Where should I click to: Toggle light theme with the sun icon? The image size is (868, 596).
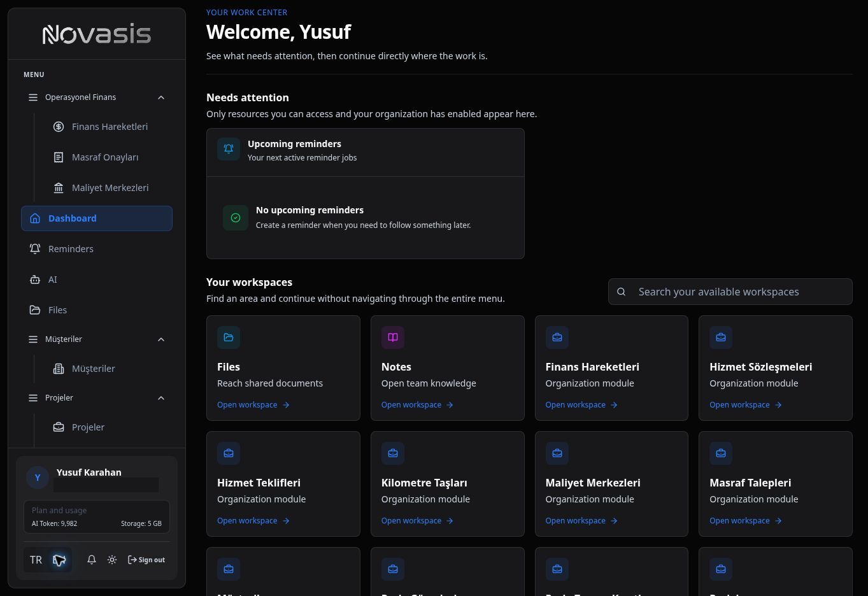(112, 560)
